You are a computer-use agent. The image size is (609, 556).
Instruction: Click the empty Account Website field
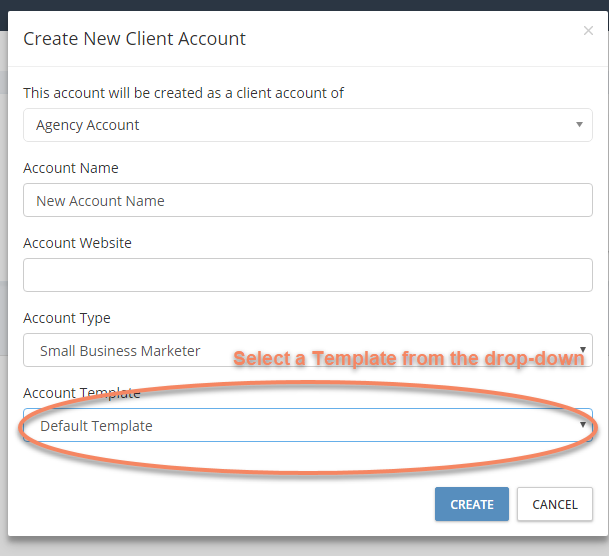pyautogui.click(x=308, y=275)
